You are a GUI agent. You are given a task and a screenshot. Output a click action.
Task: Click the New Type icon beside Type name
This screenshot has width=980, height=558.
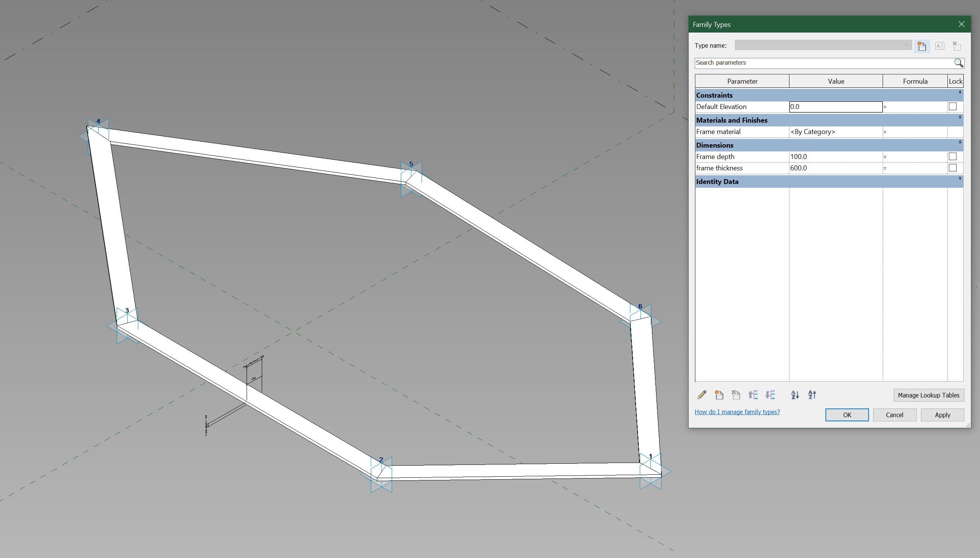[x=922, y=46]
